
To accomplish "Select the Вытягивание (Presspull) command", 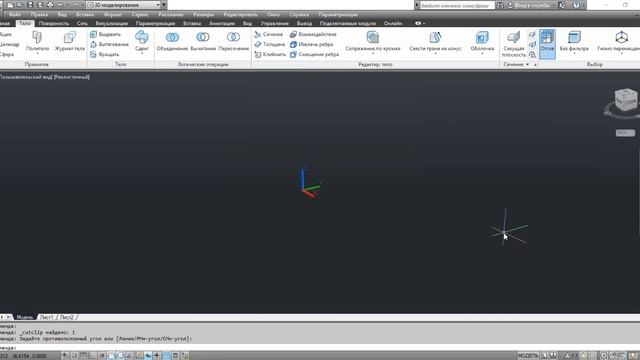I will [109, 44].
